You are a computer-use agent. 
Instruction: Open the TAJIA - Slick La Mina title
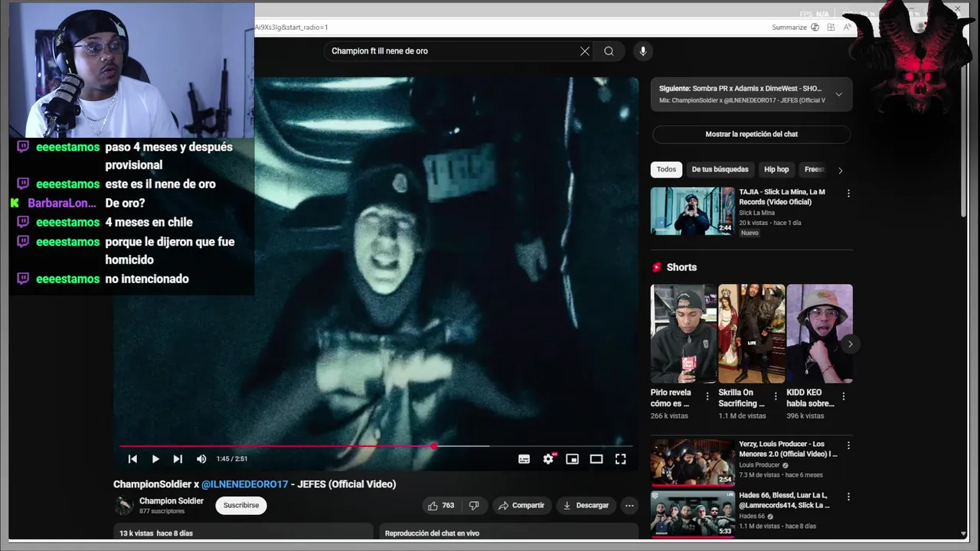pos(782,197)
